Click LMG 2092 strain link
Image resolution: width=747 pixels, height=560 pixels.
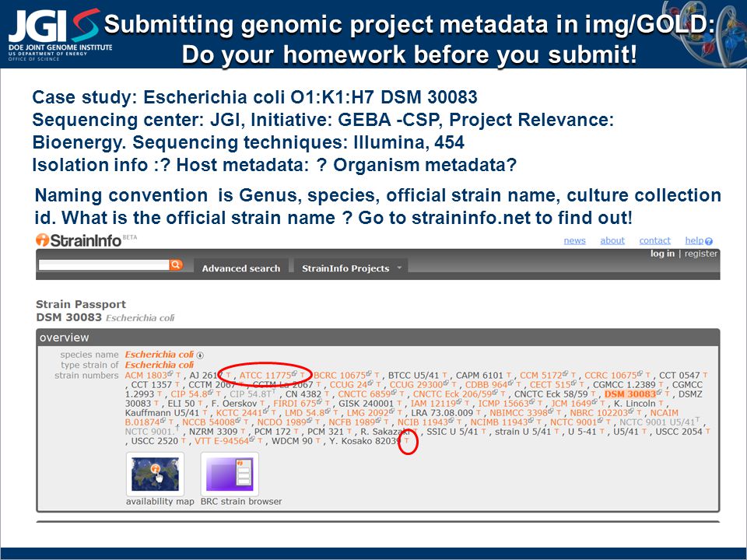pos(367,413)
